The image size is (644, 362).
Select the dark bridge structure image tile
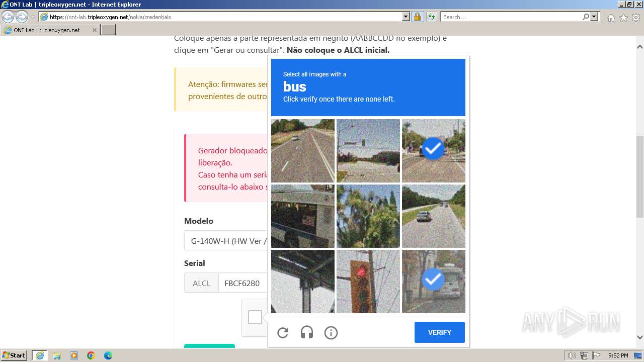[x=303, y=282]
